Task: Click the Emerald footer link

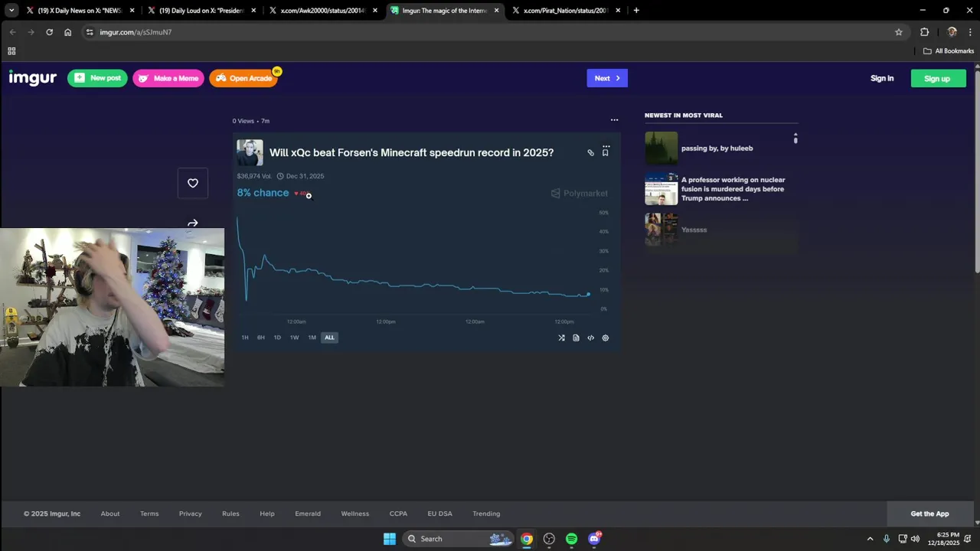Action: click(x=308, y=514)
